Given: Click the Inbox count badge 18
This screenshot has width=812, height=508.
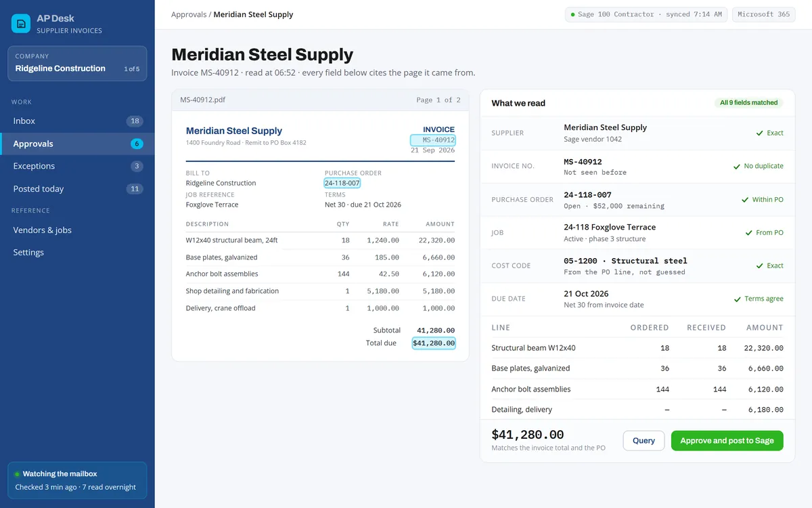Looking at the screenshot, I should (135, 121).
